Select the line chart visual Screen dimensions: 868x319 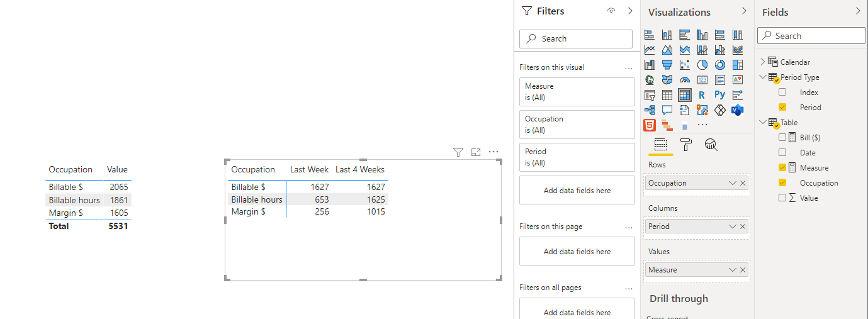pos(650,50)
